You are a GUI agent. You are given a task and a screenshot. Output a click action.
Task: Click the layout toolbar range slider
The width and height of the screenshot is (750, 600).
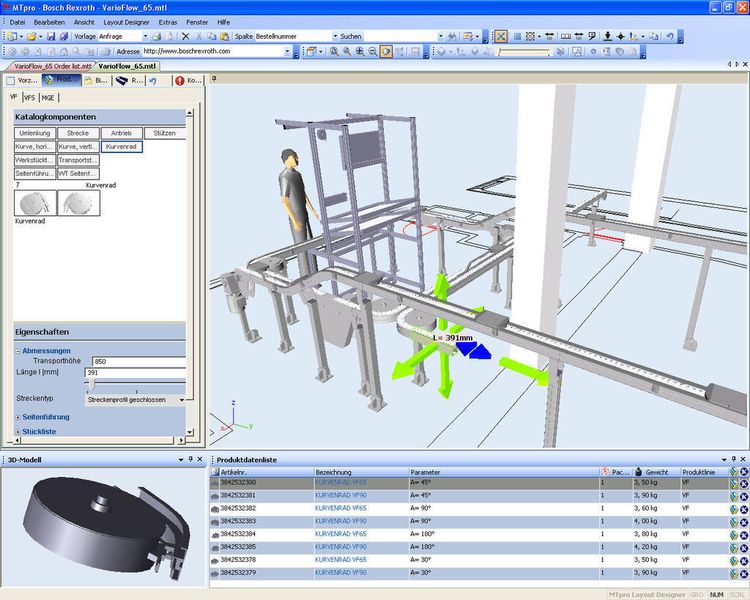pos(522,52)
